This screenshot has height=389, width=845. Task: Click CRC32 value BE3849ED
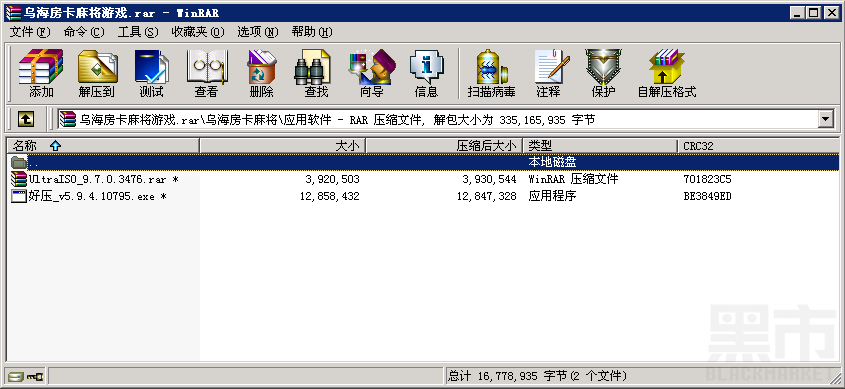pos(707,197)
